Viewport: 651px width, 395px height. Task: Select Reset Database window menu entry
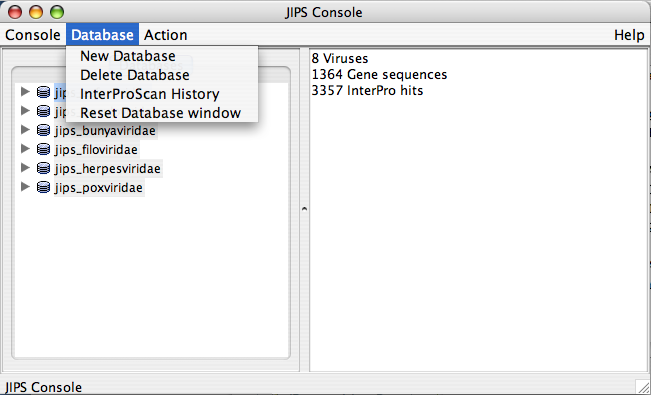[162, 113]
